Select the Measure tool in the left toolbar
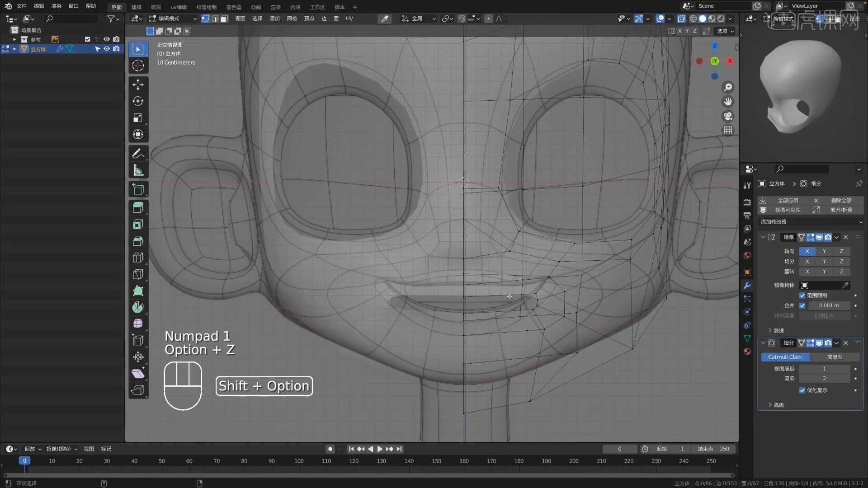Screen dimensions: 868x488 (x=138, y=170)
